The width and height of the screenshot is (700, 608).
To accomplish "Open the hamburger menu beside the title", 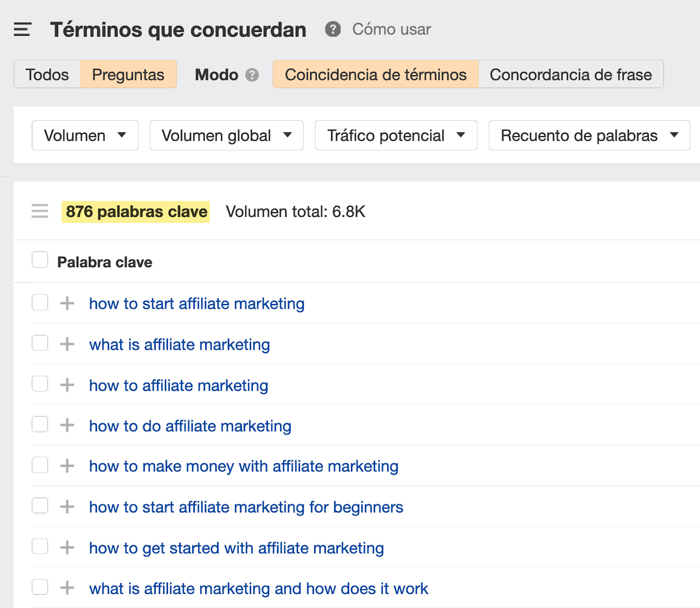I will coord(22,29).
